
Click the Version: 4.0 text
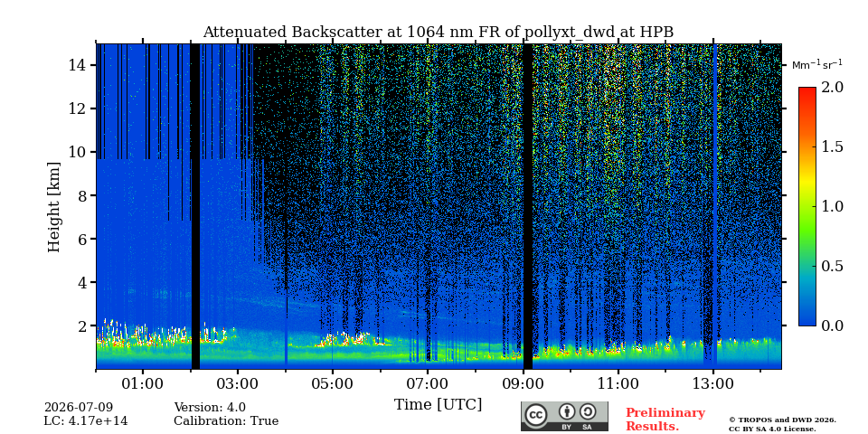coord(210,408)
